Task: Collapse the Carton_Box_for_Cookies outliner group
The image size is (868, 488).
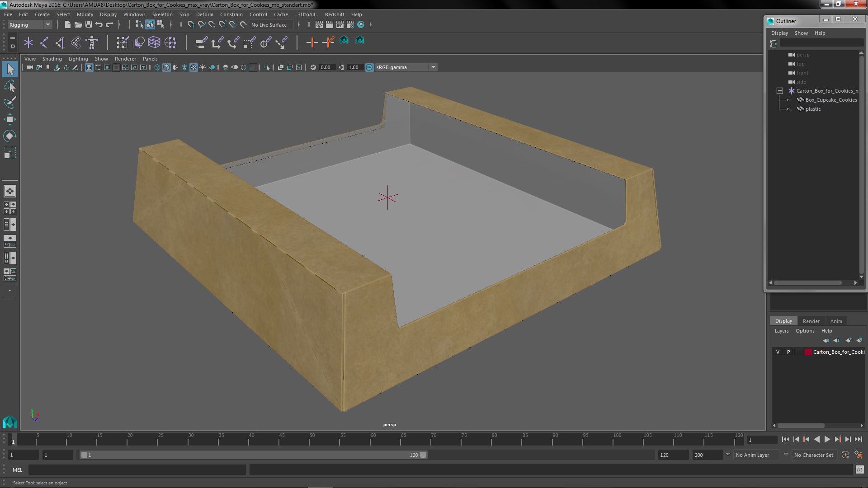Action: (780, 91)
